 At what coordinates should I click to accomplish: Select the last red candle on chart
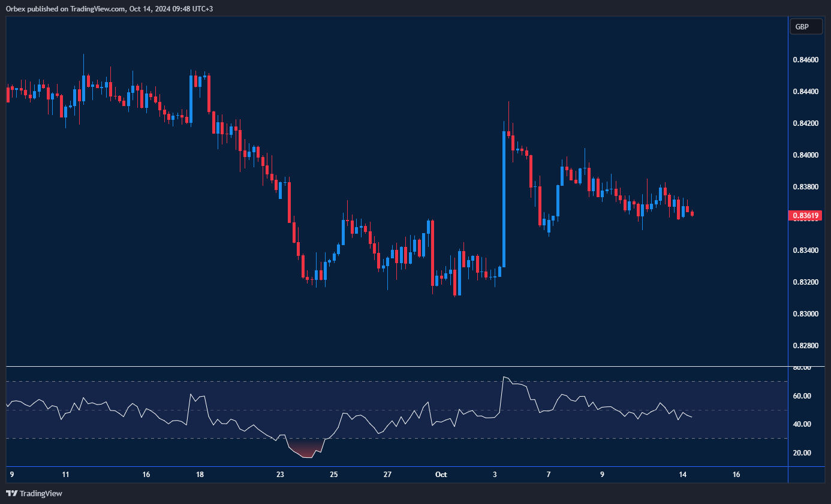click(x=692, y=213)
